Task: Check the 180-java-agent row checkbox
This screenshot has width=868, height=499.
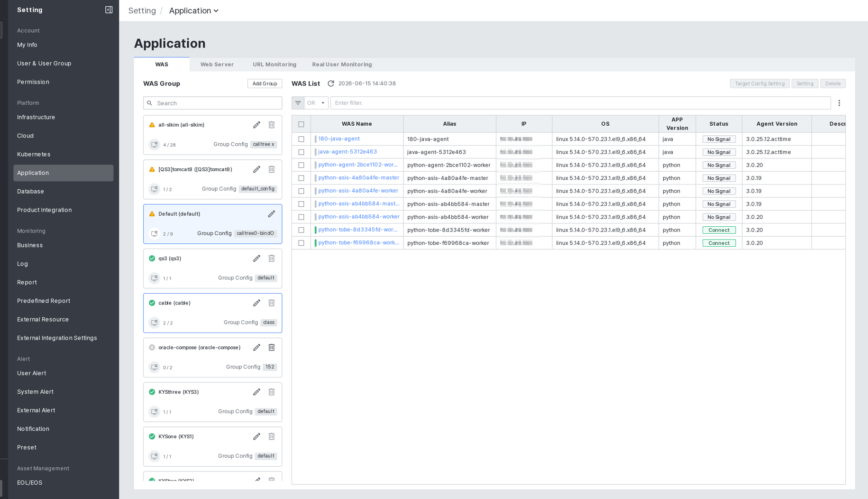Action: point(301,139)
